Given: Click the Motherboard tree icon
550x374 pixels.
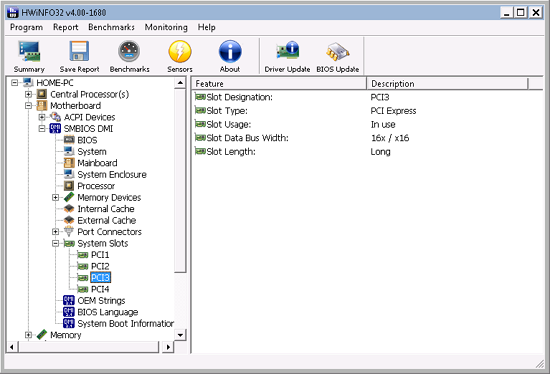Looking at the screenshot, I should (x=42, y=106).
